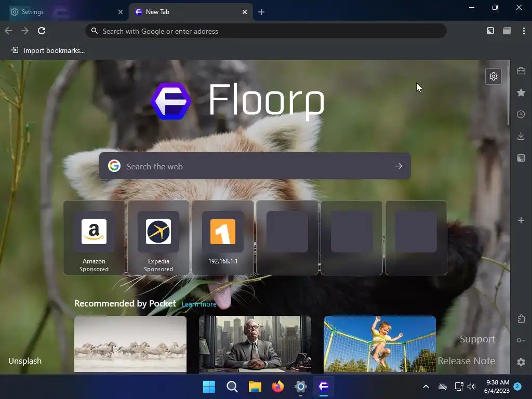Select the New Tab tab
Viewport: 532px width, 399px height.
coord(191,12)
